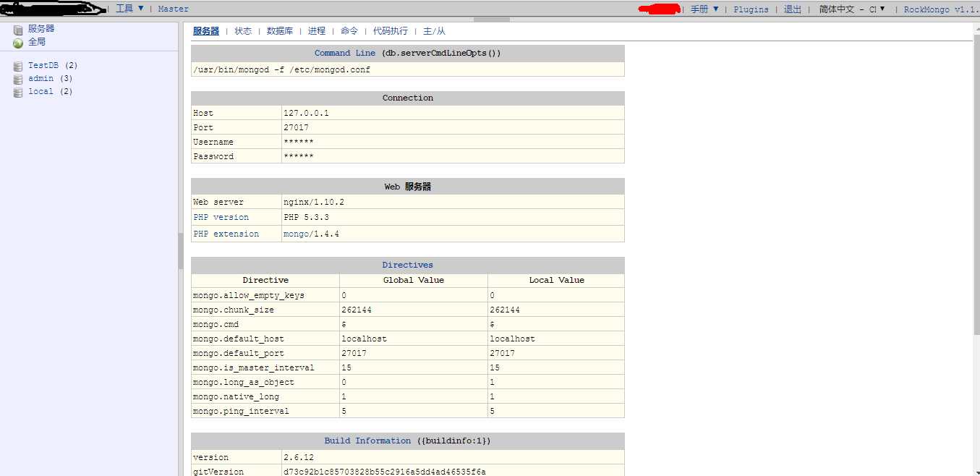Select the admin database

click(x=41, y=78)
